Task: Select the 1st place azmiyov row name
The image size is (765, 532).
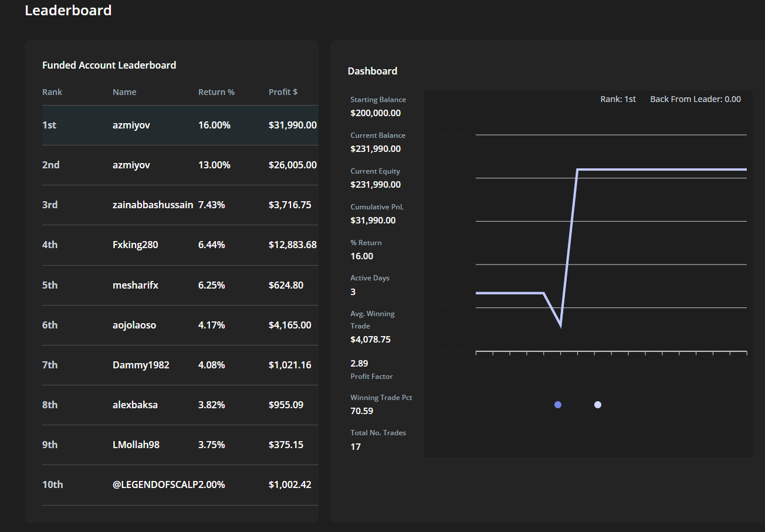Action: tap(131, 125)
